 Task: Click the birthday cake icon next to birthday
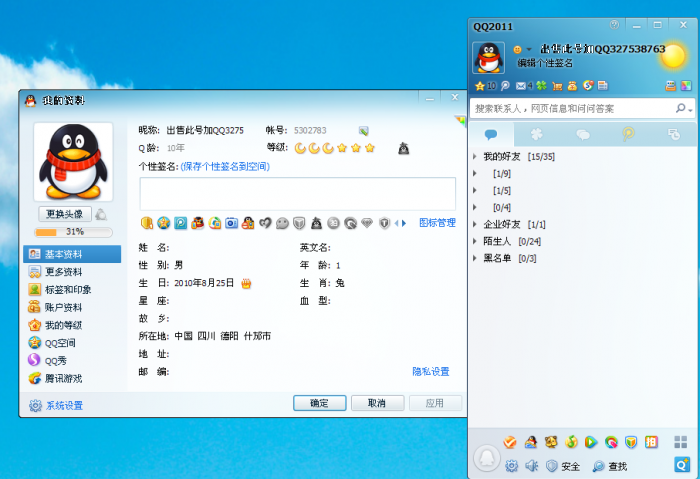point(246,283)
